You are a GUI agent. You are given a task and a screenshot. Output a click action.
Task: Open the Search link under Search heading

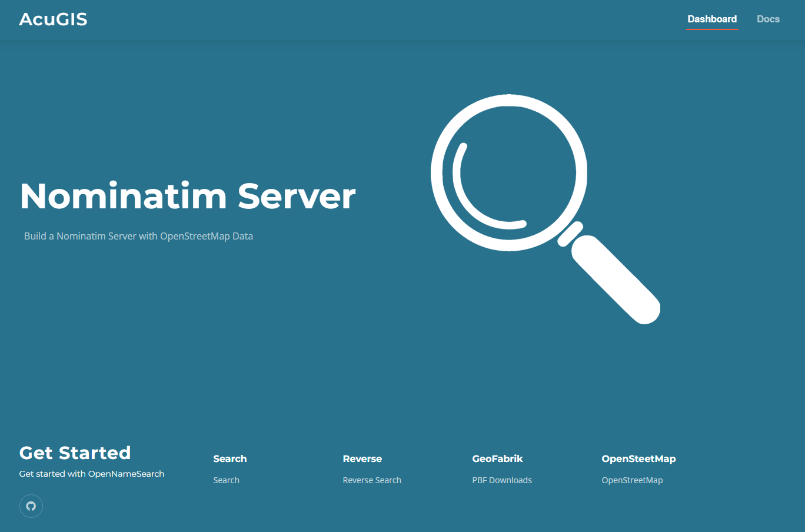point(226,480)
